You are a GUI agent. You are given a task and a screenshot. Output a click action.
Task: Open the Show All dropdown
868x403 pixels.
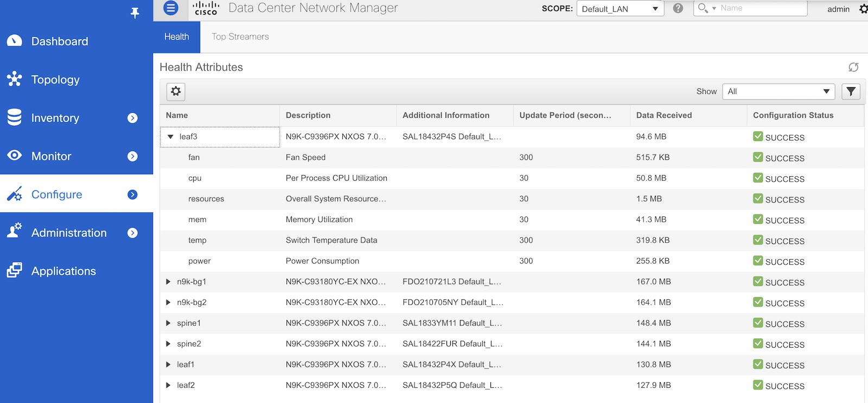pyautogui.click(x=779, y=92)
